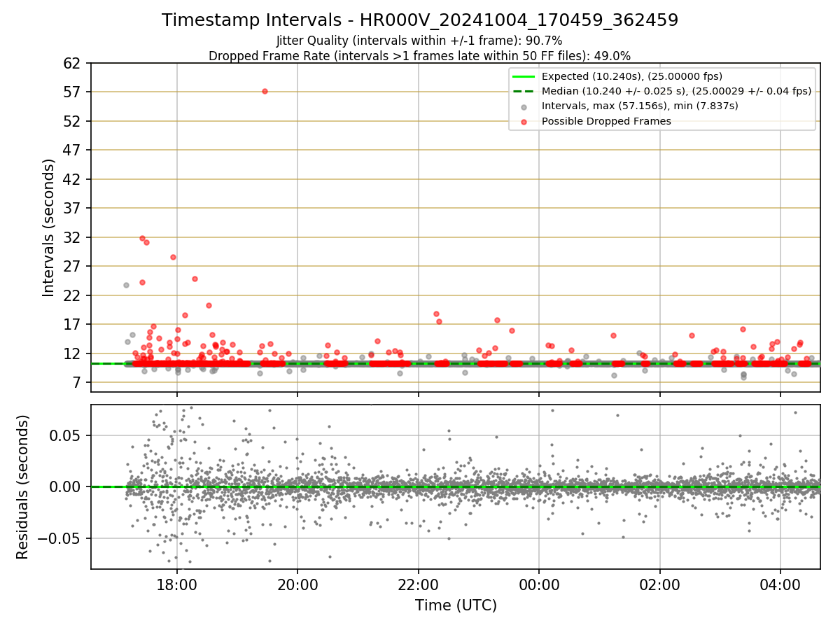Click the red outlier point near 57 seconds
The height and width of the screenshot is (630, 840).
(x=265, y=91)
